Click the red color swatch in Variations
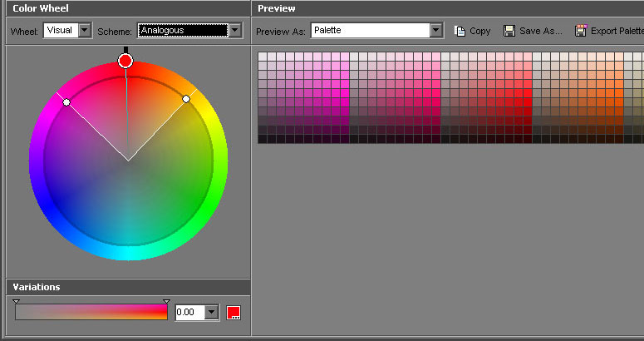The width and height of the screenshot is (644, 341). (234, 313)
